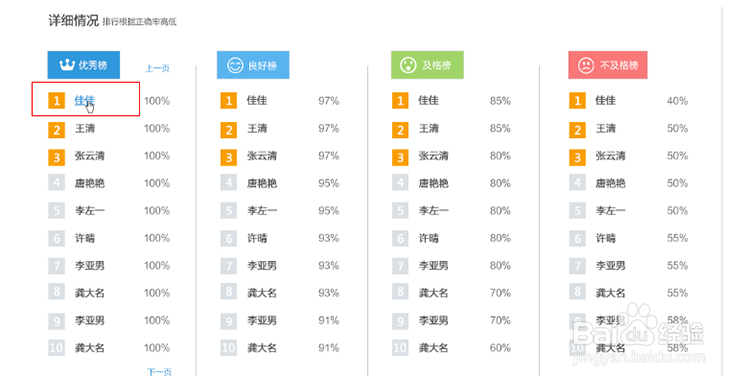Click the smiley face icon on 良好榜
This screenshot has height=383, width=747.
pyautogui.click(x=235, y=65)
